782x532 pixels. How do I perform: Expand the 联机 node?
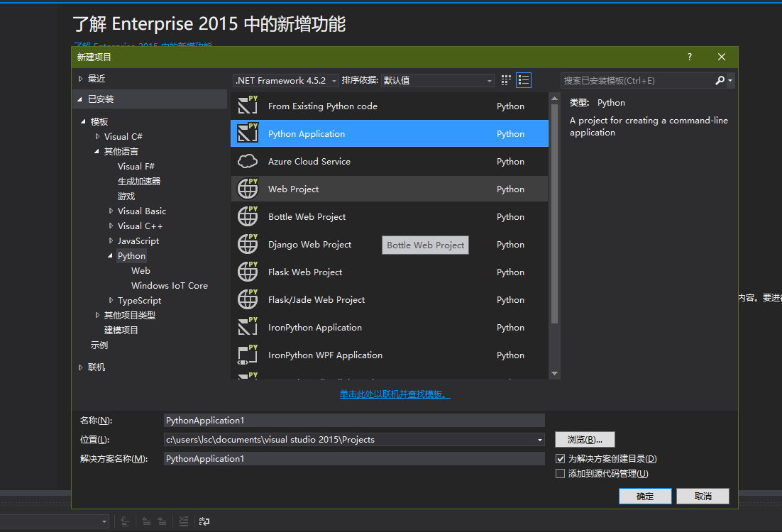80,367
